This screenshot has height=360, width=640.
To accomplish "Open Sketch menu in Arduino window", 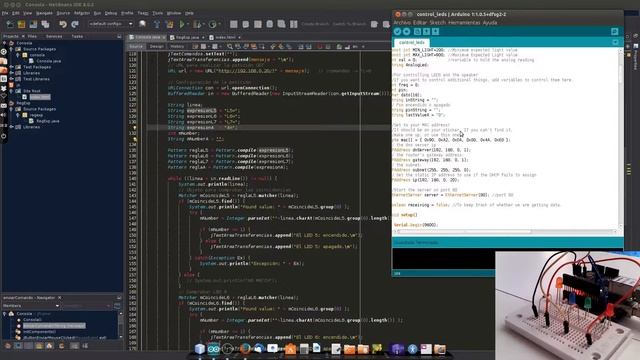I will pyautogui.click(x=438, y=22).
